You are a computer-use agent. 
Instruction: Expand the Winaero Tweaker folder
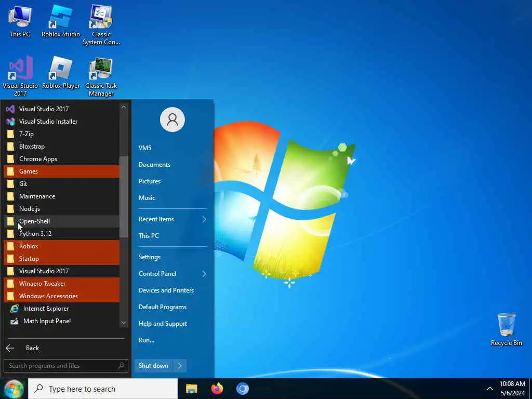tap(61, 284)
